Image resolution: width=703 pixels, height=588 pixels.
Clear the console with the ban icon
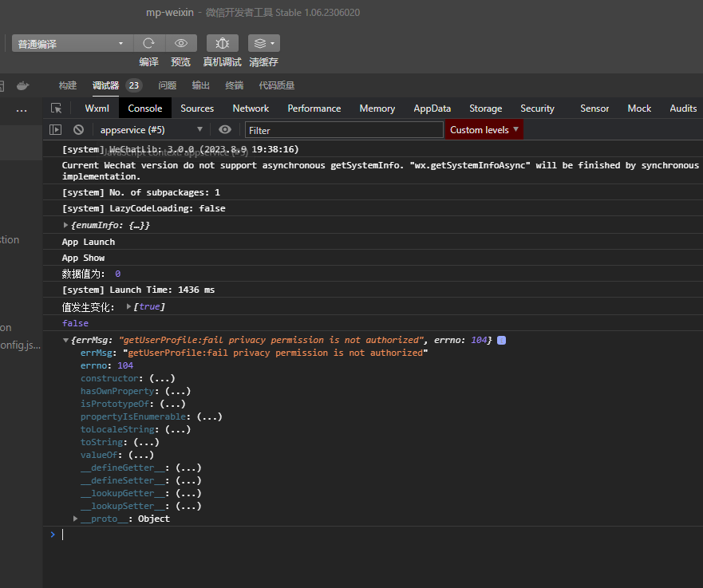(x=78, y=130)
